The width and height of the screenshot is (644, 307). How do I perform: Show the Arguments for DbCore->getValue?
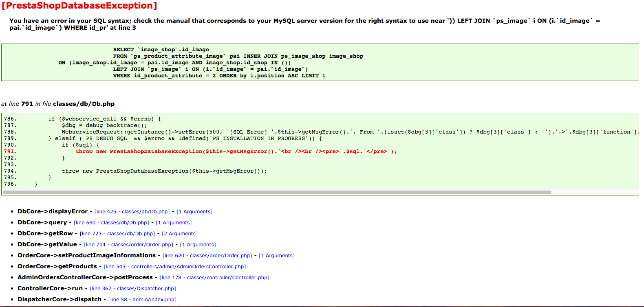(198, 245)
